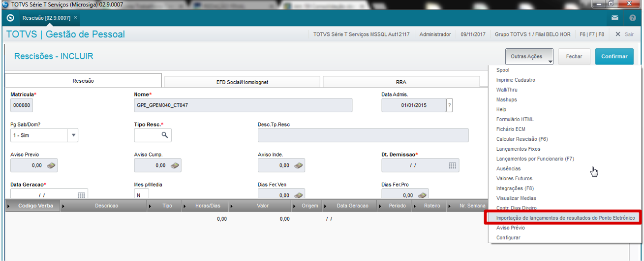Click the Confirmar button
This screenshot has width=644, height=261.
614,57
